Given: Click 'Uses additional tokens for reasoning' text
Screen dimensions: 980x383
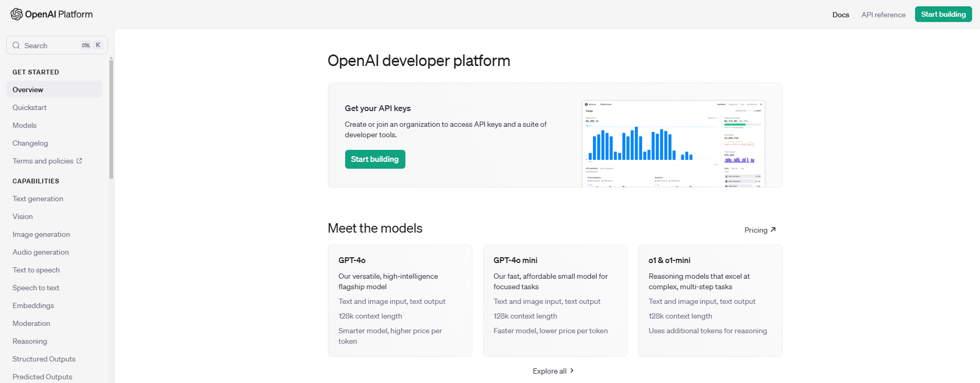Looking at the screenshot, I should tap(708, 331).
